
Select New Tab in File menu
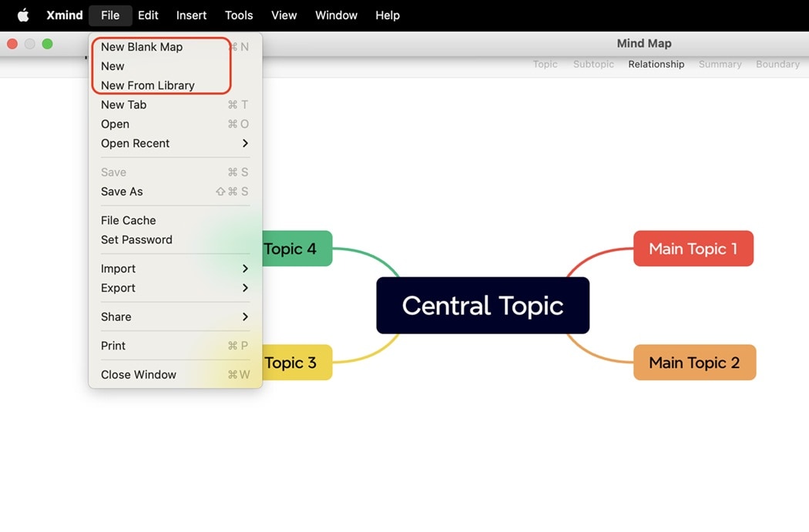[x=175, y=105]
